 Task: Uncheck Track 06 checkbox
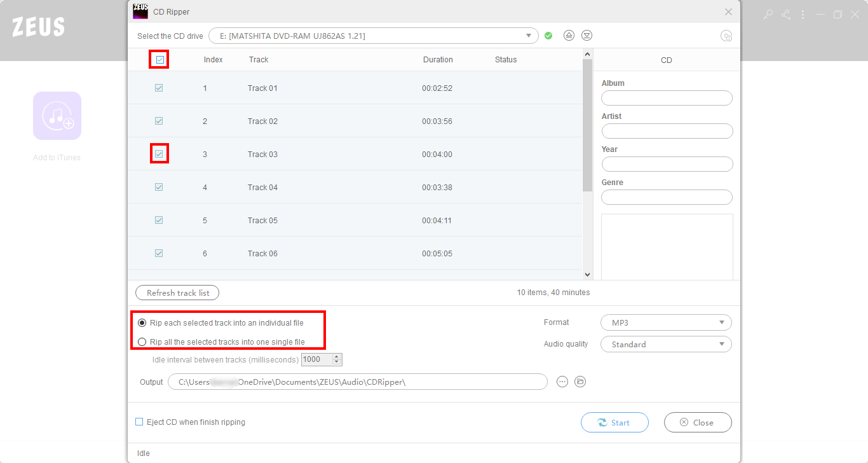coord(159,253)
